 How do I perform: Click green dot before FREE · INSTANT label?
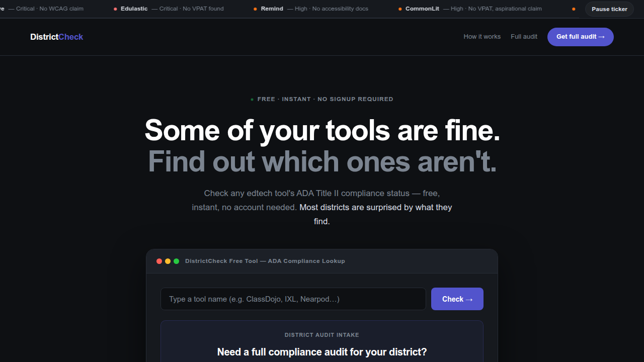point(252,100)
